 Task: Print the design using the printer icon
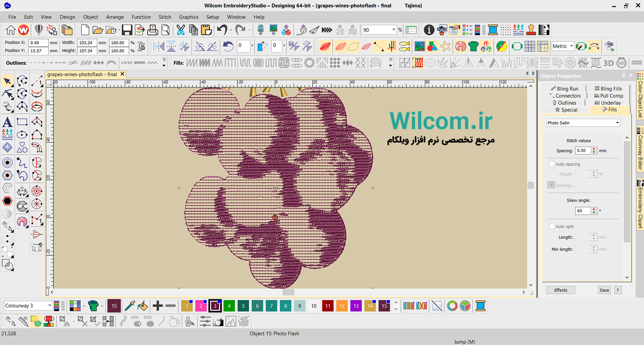153,30
